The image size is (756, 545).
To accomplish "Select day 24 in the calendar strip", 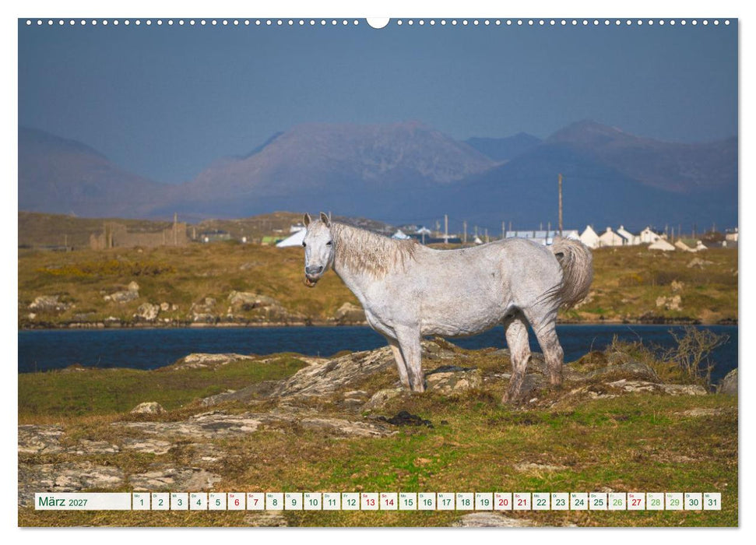I will click(579, 501).
